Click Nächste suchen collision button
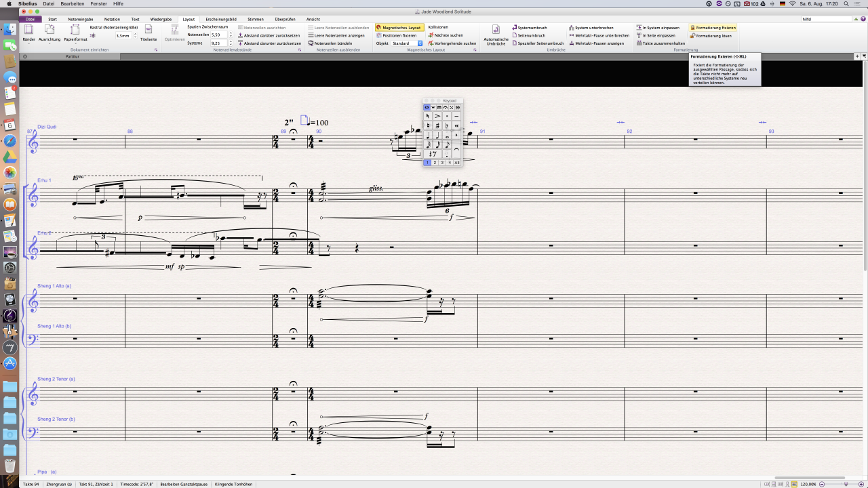The height and width of the screenshot is (488, 868). click(x=446, y=35)
